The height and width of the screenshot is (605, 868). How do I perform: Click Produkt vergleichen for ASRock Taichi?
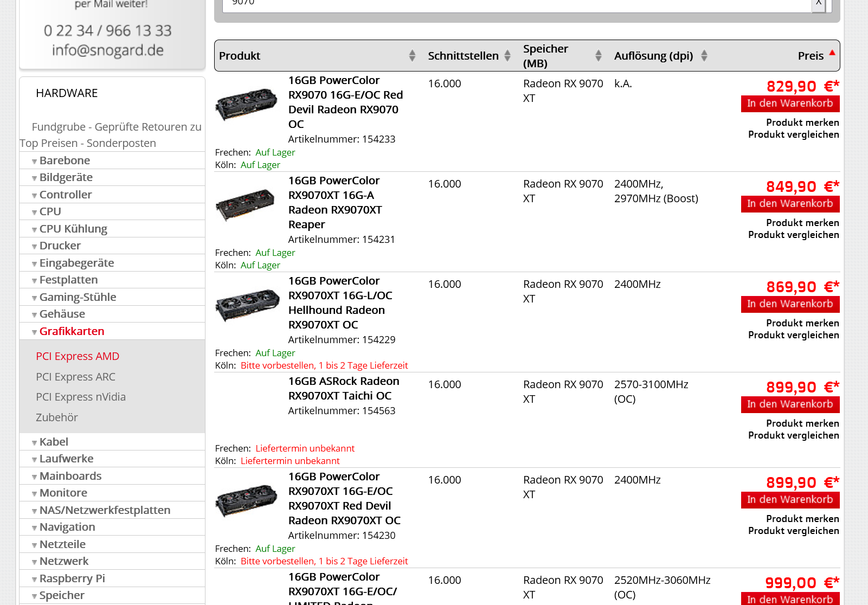point(794,435)
